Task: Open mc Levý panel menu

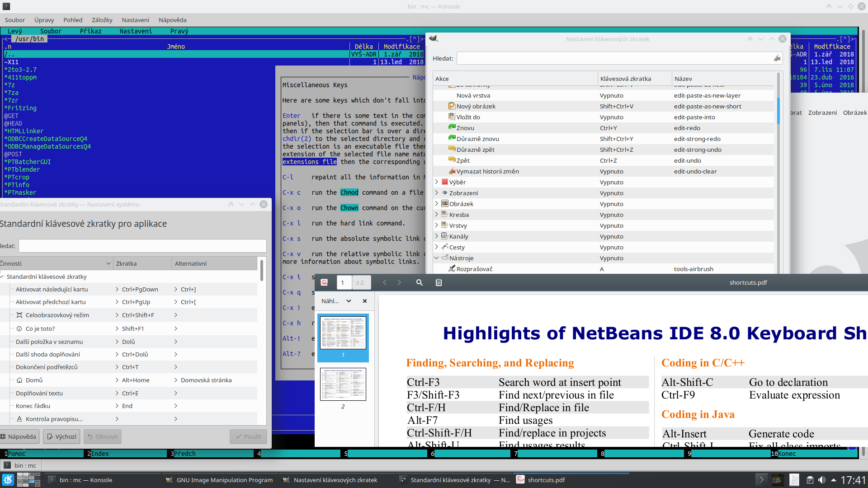Action: tap(15, 31)
